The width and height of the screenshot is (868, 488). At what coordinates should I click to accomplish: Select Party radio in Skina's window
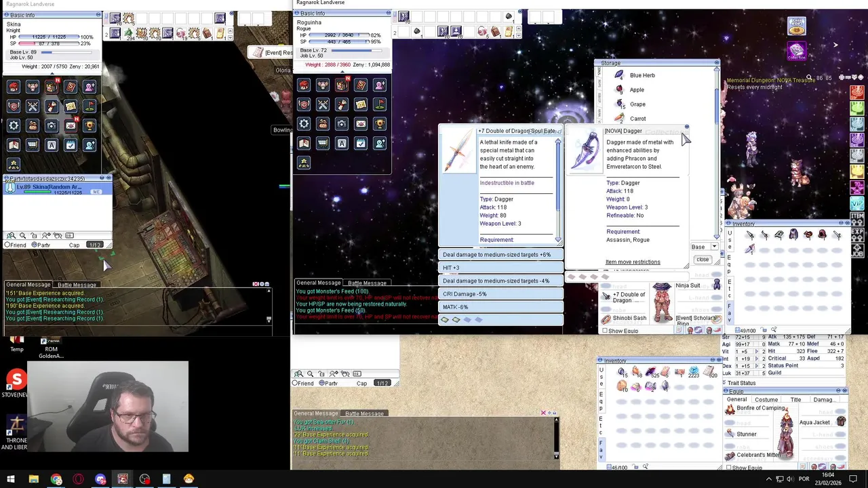point(36,245)
